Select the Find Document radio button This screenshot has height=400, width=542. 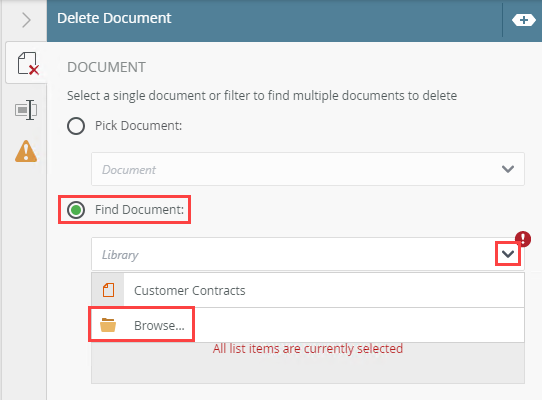click(x=76, y=210)
